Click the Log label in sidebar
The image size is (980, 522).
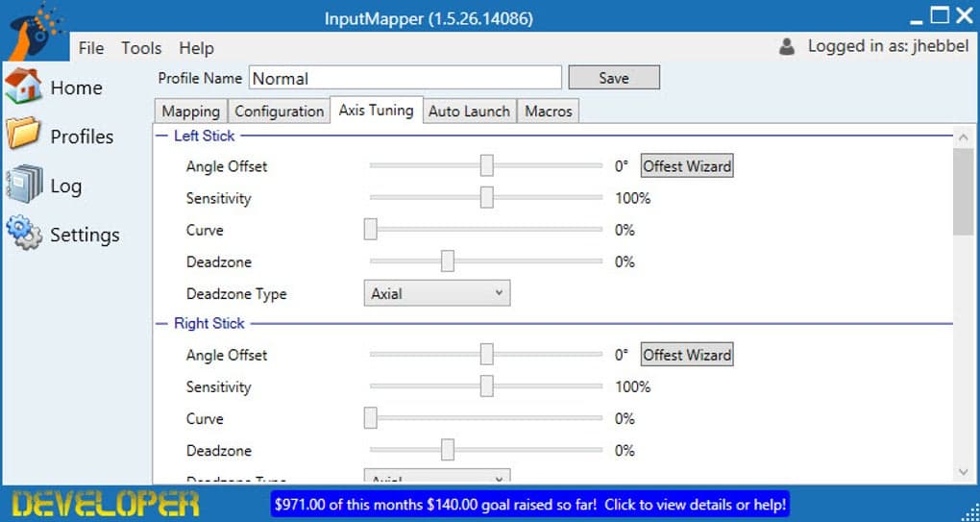[x=65, y=186]
